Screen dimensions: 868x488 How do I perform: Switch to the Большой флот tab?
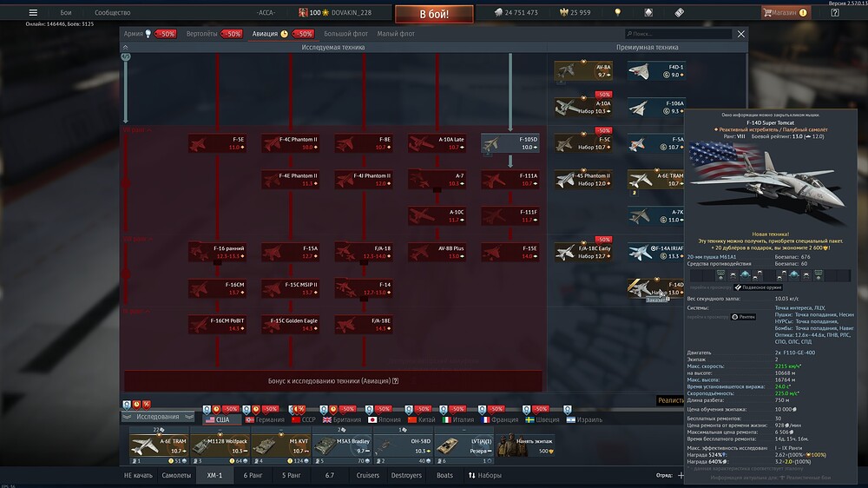pyautogui.click(x=345, y=34)
